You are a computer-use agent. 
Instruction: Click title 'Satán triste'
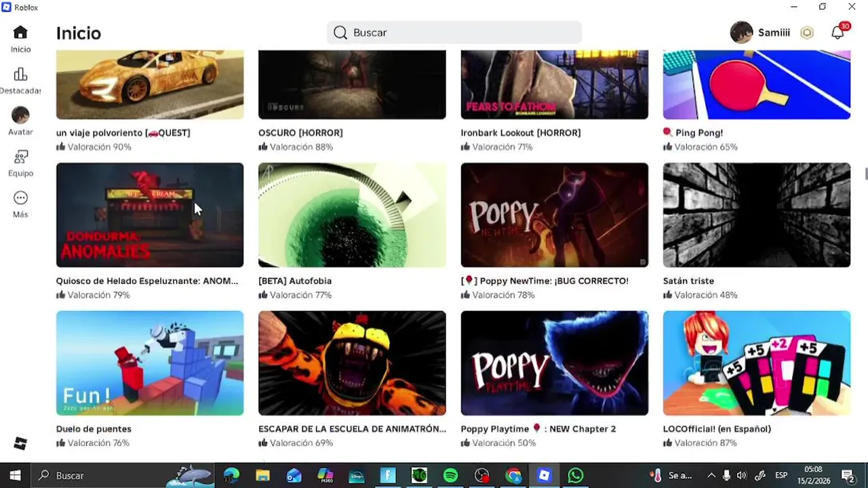tap(688, 281)
